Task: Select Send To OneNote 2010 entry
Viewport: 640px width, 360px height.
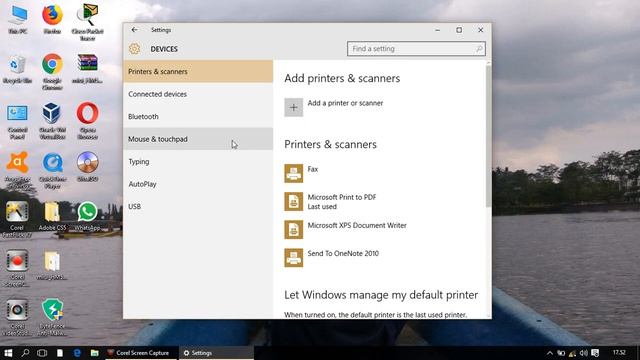Action: [x=343, y=253]
